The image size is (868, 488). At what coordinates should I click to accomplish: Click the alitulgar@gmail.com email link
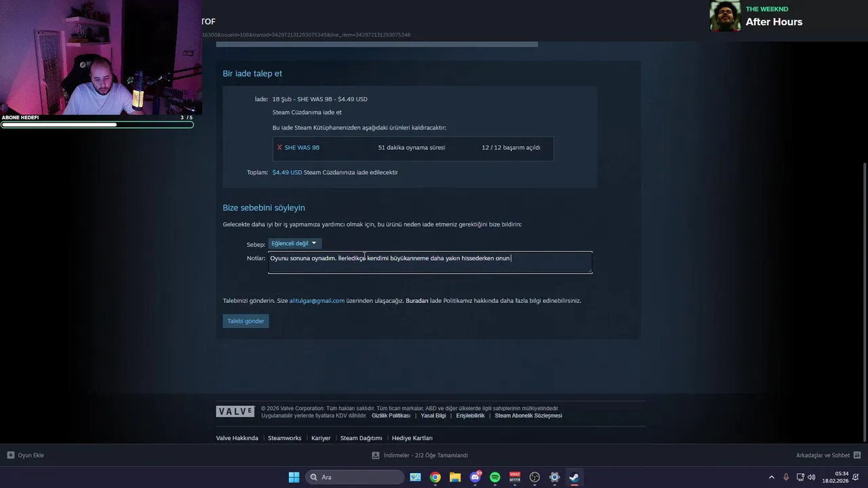pyautogui.click(x=317, y=300)
